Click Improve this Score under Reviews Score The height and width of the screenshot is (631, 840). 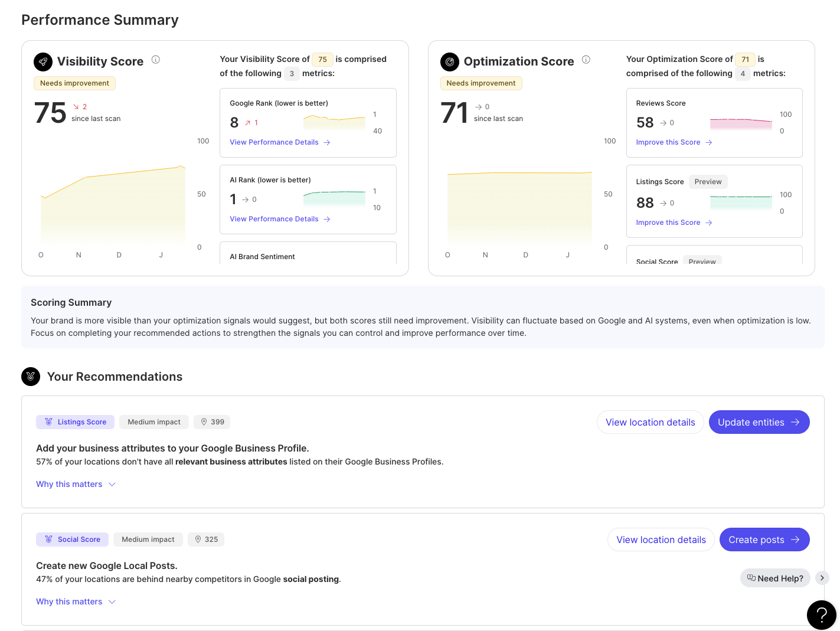(674, 142)
